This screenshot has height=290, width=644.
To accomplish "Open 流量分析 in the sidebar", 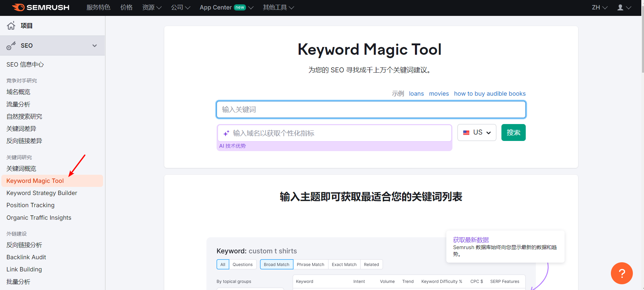I will coord(18,104).
